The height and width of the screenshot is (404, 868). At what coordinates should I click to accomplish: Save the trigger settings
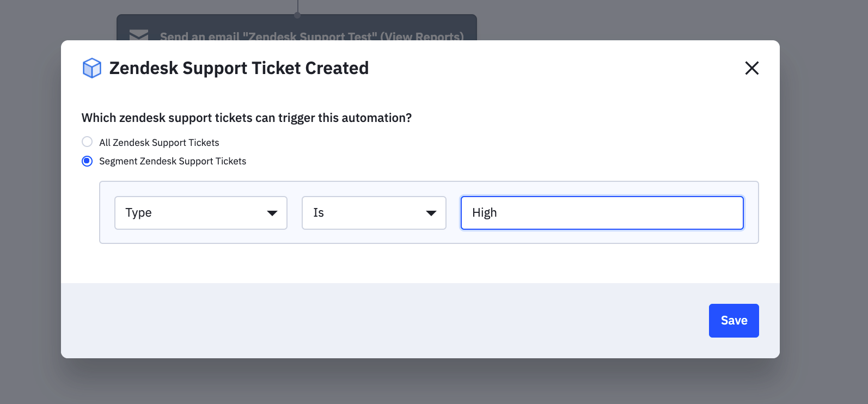[x=733, y=321]
